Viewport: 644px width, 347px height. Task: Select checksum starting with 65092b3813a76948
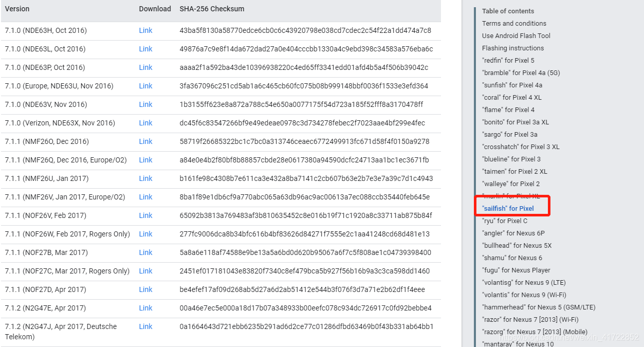coord(306,215)
